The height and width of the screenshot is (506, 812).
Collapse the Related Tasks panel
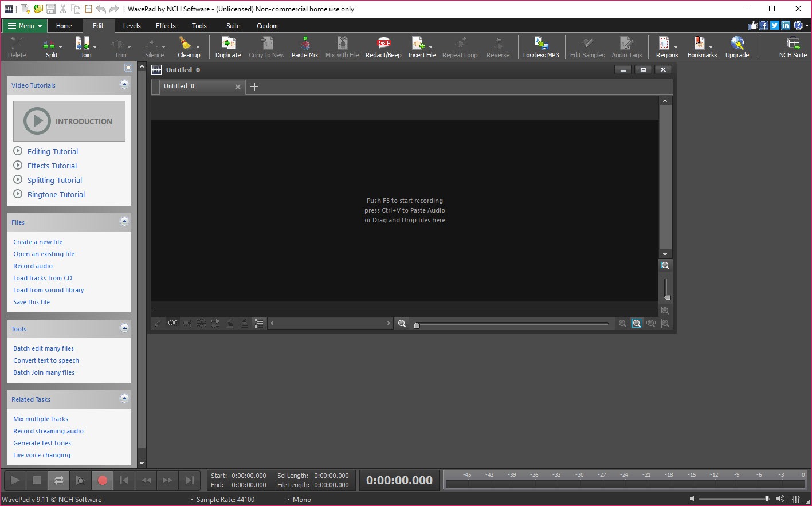(x=124, y=399)
